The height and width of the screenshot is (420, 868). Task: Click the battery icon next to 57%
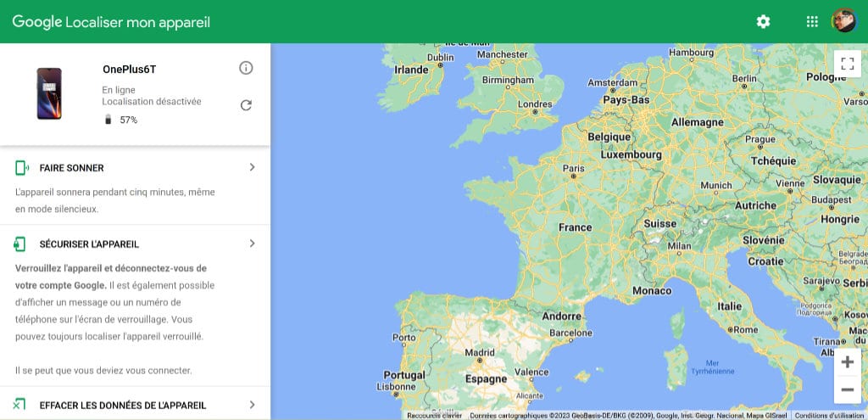[x=108, y=120]
